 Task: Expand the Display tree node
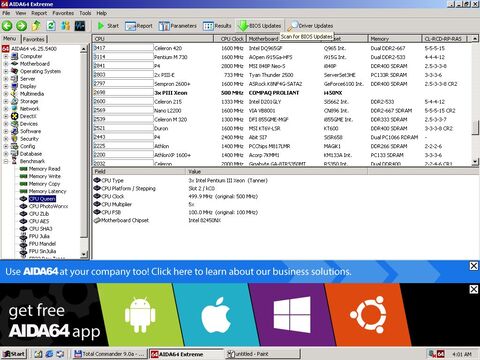click(6, 86)
